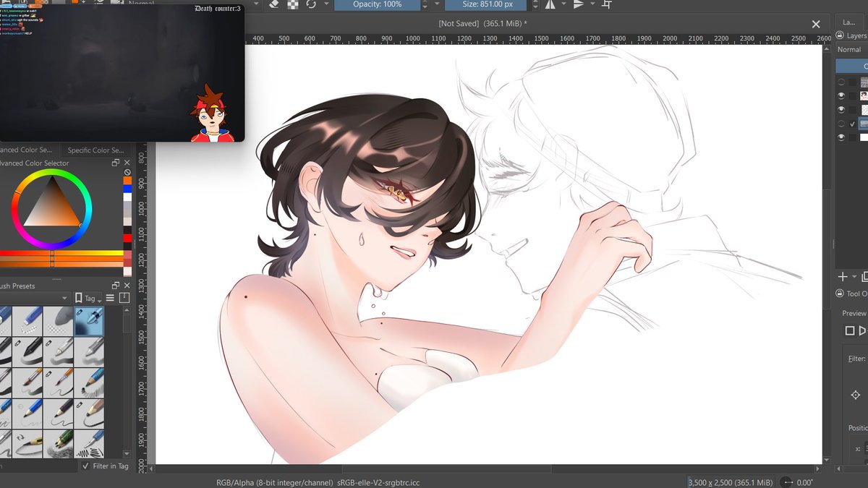Float the Brush Presets docker
This screenshot has width=868, height=488.
[116, 286]
